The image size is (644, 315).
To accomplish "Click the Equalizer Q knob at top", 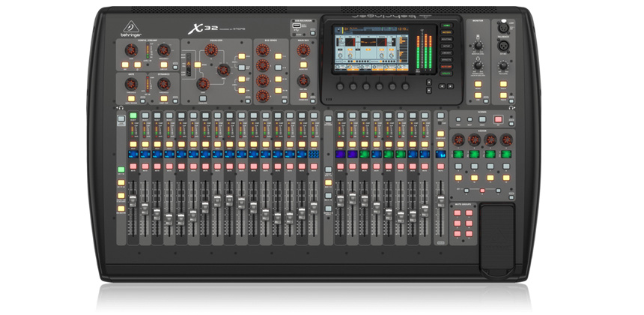I will [211, 50].
